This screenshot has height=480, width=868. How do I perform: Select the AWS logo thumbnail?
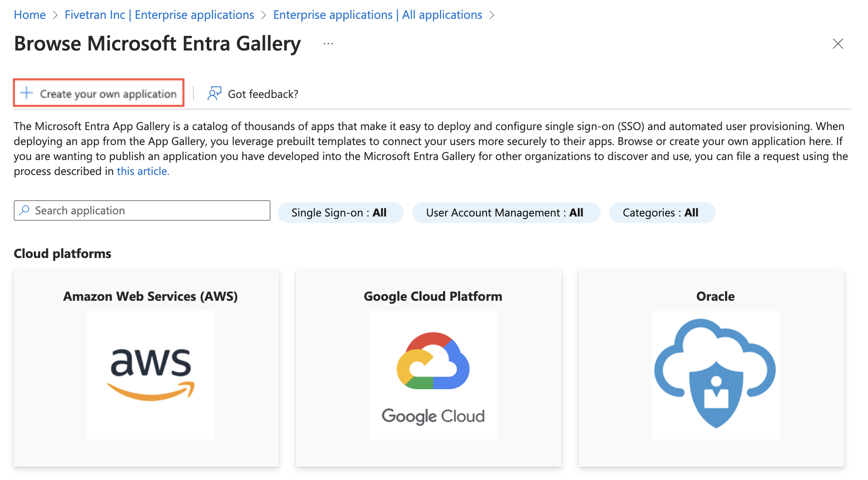[x=151, y=375]
